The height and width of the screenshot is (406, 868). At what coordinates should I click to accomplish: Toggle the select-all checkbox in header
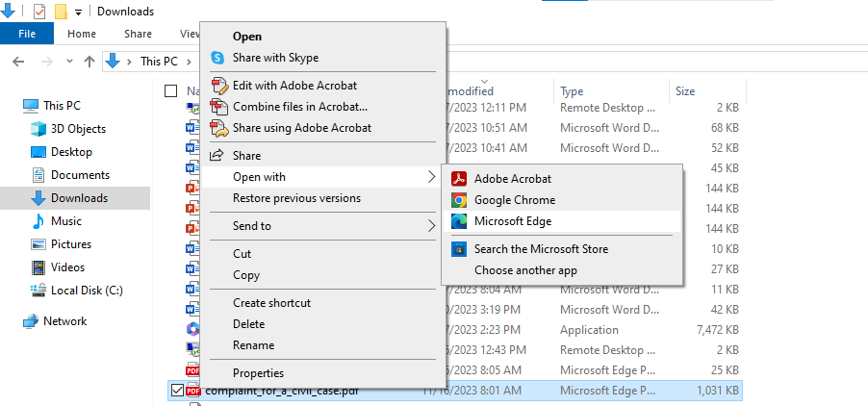point(171,90)
